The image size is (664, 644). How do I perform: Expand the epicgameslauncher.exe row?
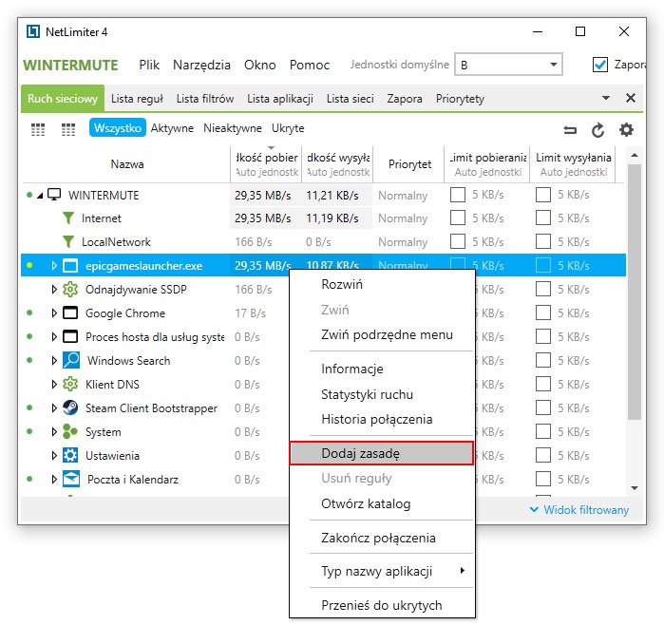click(54, 265)
